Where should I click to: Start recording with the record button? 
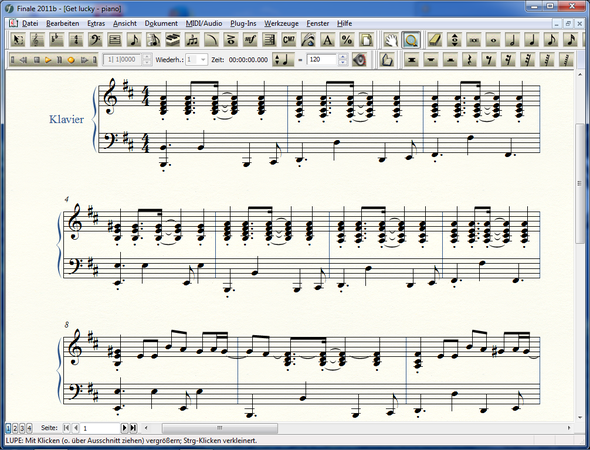click(71, 60)
